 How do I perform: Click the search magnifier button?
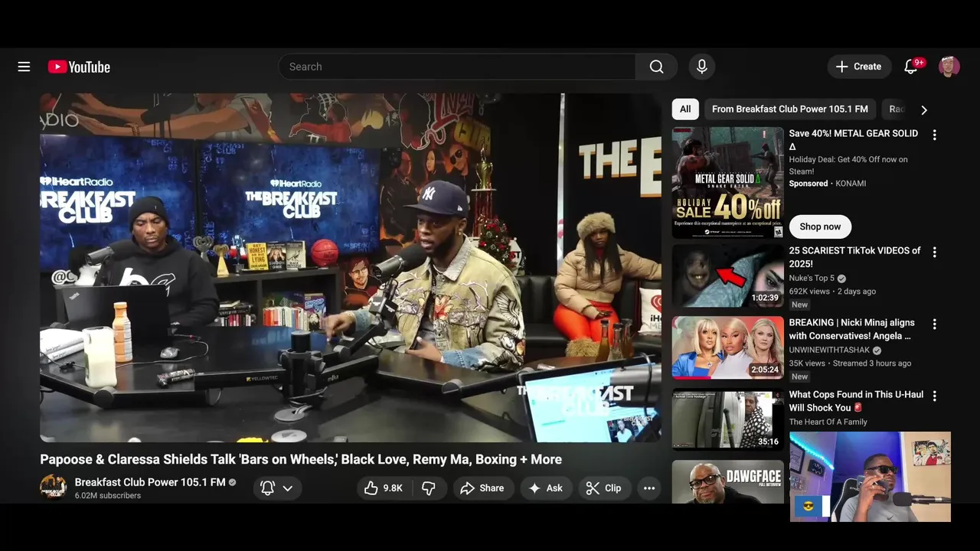pos(656,67)
